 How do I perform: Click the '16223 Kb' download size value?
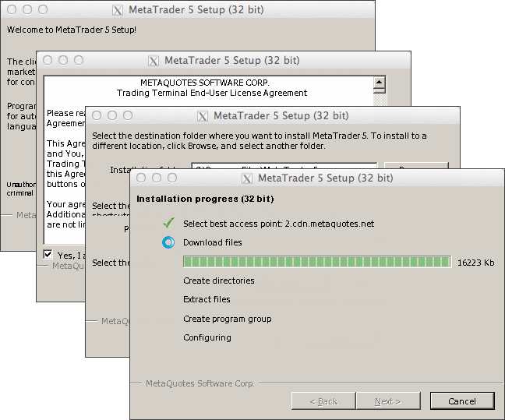[x=475, y=263]
